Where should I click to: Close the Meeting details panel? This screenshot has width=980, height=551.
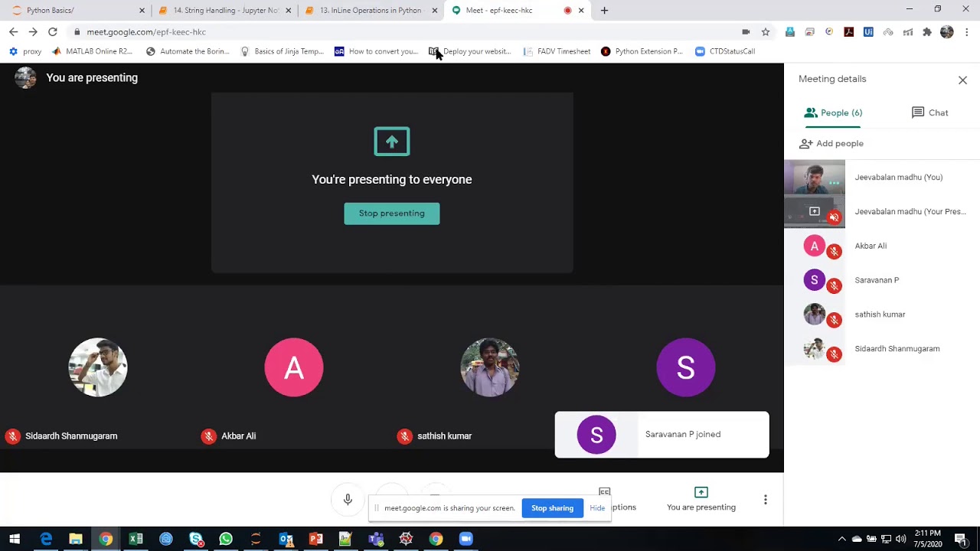[x=962, y=80]
